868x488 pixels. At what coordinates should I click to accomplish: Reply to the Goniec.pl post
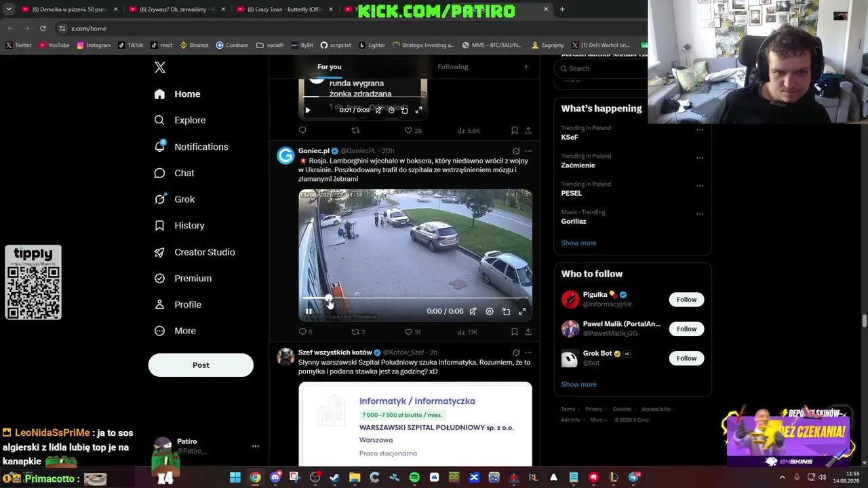305,331
